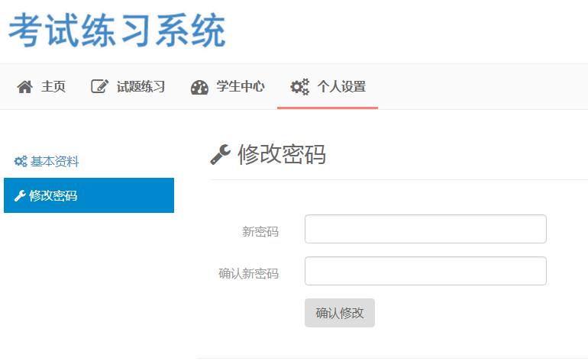Click the gears icon beside 基本资料
This screenshot has height=364, width=588.
click(21, 161)
